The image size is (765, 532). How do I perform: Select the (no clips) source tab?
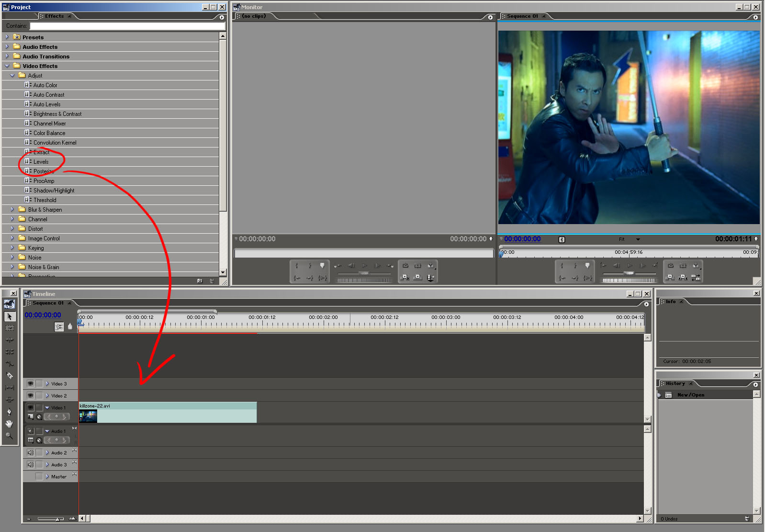coord(254,16)
